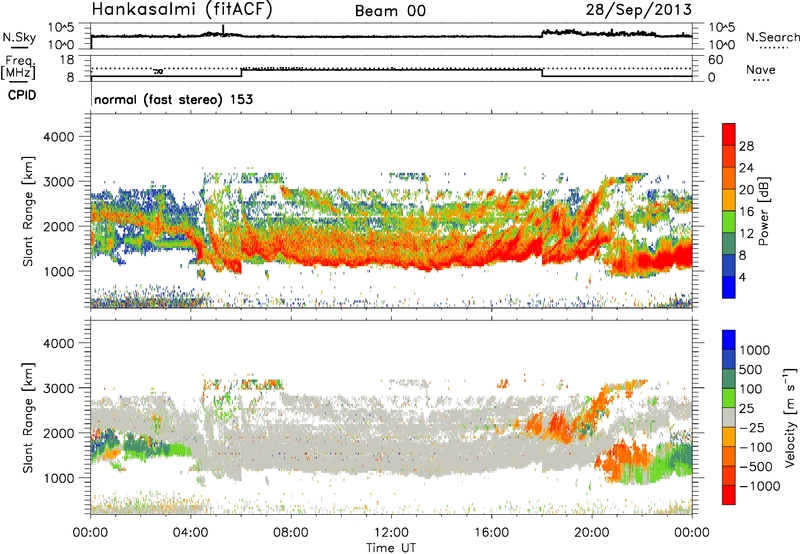Click the Slant Range label of power panel
This screenshot has width=800, height=554.
(28, 211)
